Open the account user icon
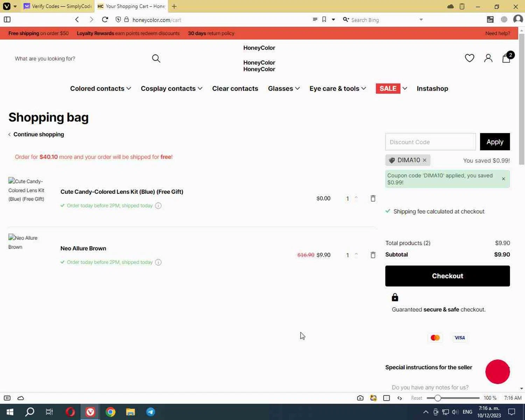Image resolution: width=525 pixels, height=420 pixels. point(488,58)
